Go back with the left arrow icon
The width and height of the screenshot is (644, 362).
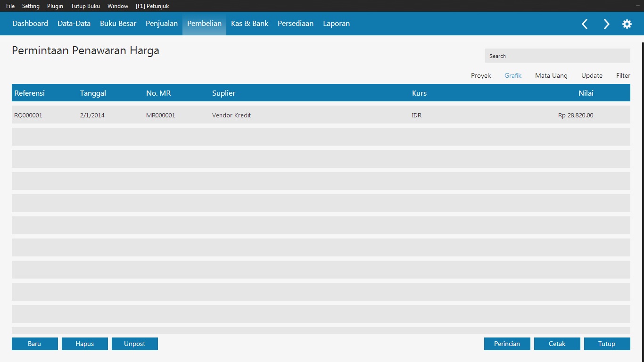(585, 24)
